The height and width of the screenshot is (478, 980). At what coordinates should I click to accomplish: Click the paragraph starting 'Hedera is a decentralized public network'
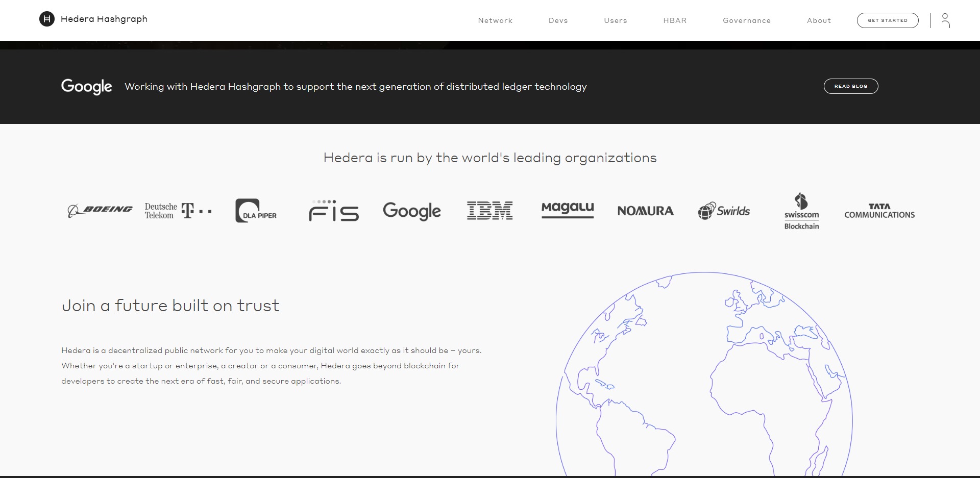[x=272, y=366]
